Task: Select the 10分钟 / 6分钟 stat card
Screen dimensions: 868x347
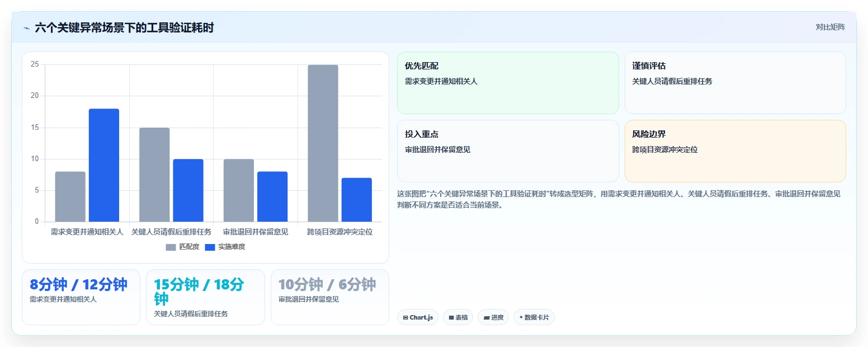Action: click(330, 297)
